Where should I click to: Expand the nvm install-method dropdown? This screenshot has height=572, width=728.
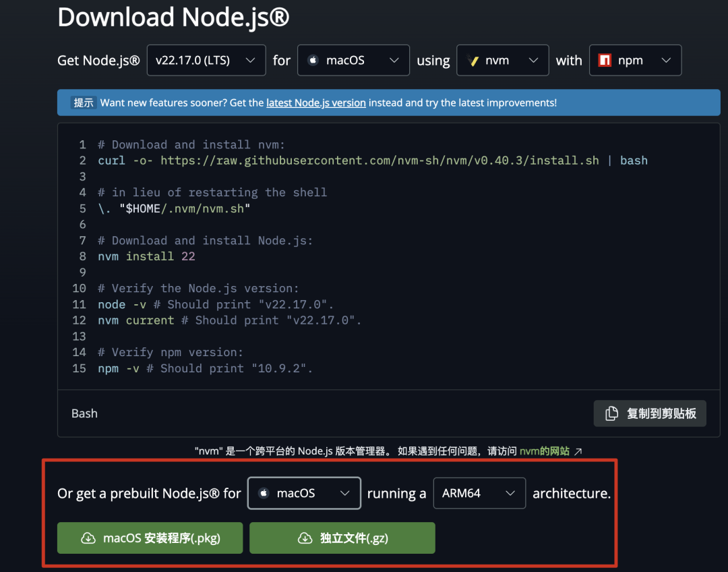(503, 61)
